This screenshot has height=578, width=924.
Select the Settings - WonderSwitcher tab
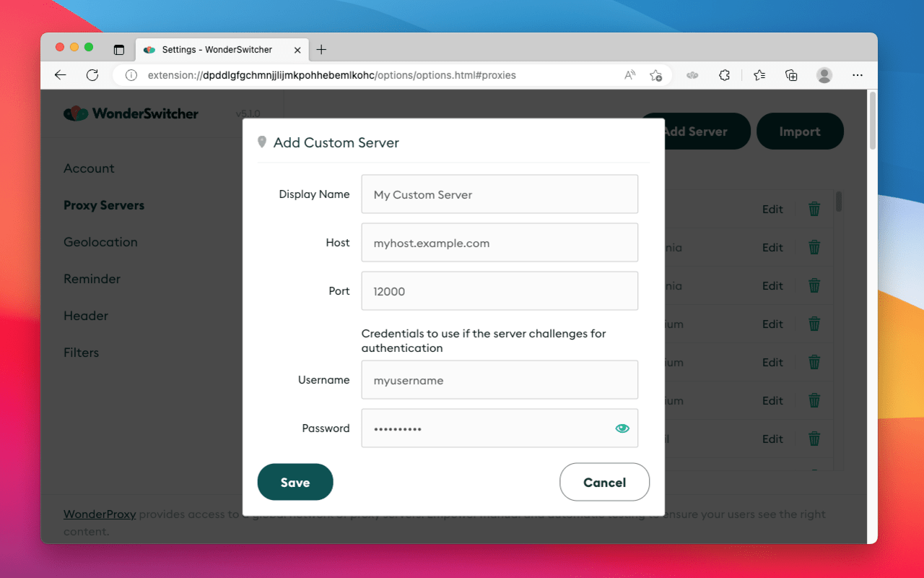[223, 49]
